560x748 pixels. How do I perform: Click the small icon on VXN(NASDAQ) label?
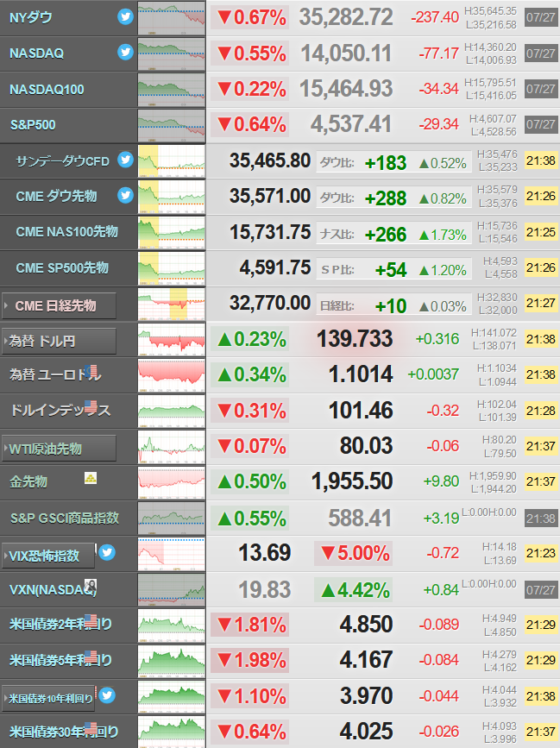pyautogui.click(x=91, y=585)
